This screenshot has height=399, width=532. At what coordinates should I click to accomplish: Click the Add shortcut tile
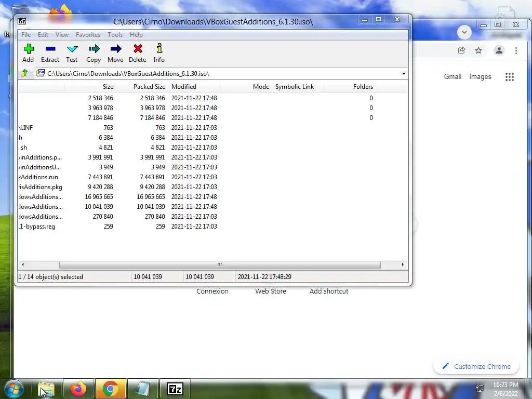click(x=329, y=291)
